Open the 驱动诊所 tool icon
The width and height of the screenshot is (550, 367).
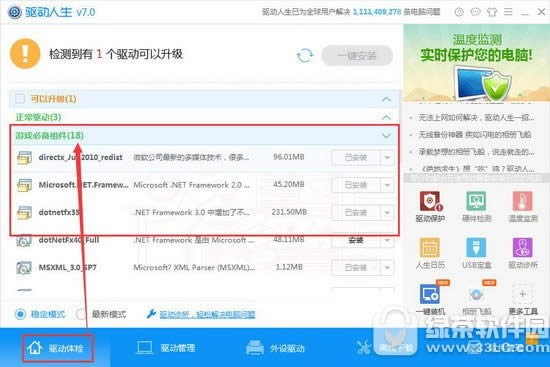click(523, 247)
